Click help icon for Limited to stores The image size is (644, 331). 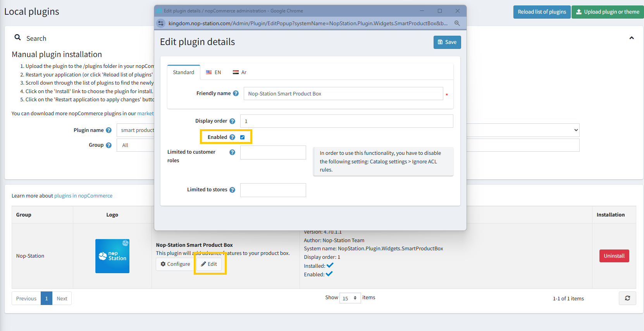click(x=232, y=190)
